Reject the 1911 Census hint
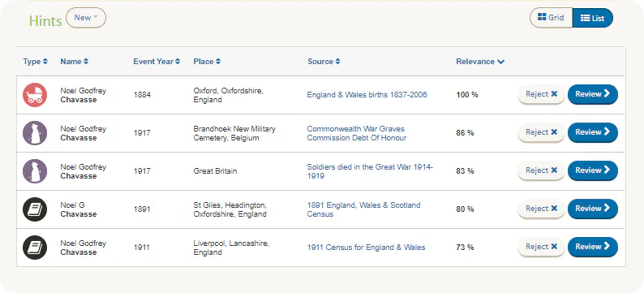The image size is (644, 293). (x=541, y=247)
